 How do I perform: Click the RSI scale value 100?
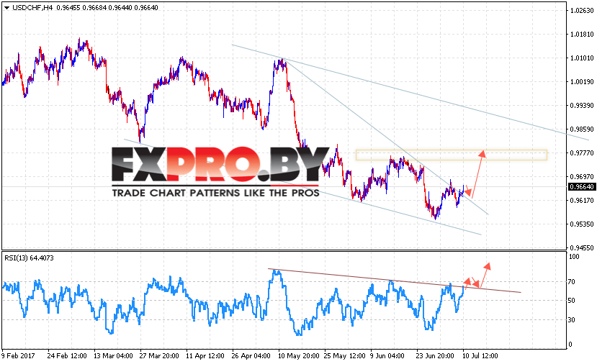tap(574, 257)
